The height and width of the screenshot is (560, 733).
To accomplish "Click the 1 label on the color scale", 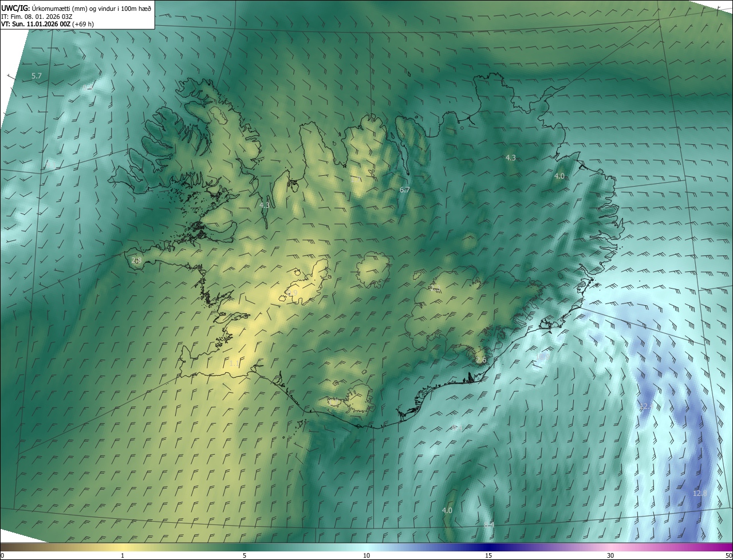I will point(123,555).
